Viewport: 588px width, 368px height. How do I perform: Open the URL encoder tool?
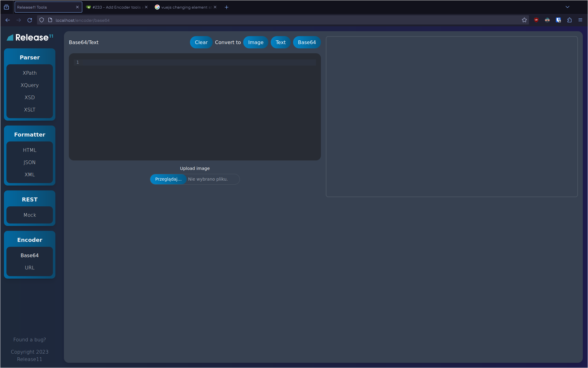[30, 268]
